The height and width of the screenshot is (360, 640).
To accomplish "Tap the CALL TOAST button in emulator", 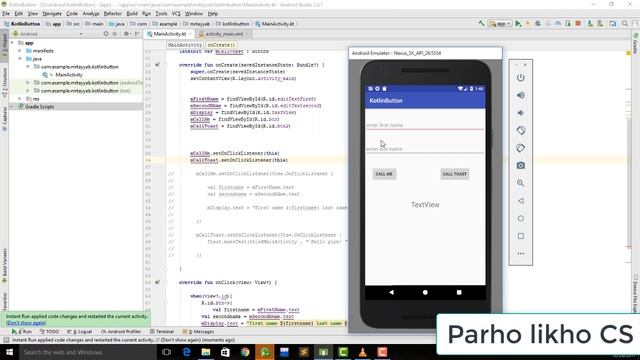I will click(x=454, y=174).
